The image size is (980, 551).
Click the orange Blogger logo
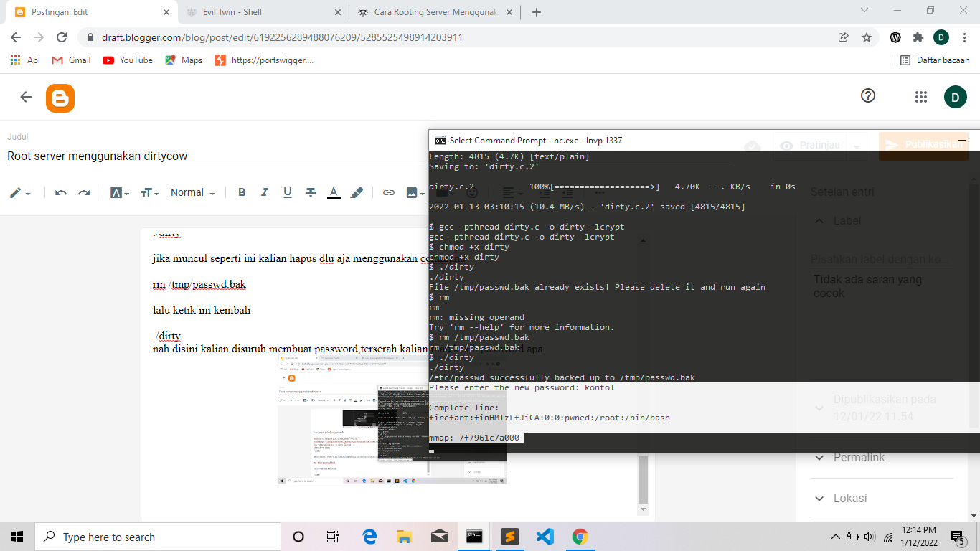click(x=60, y=98)
